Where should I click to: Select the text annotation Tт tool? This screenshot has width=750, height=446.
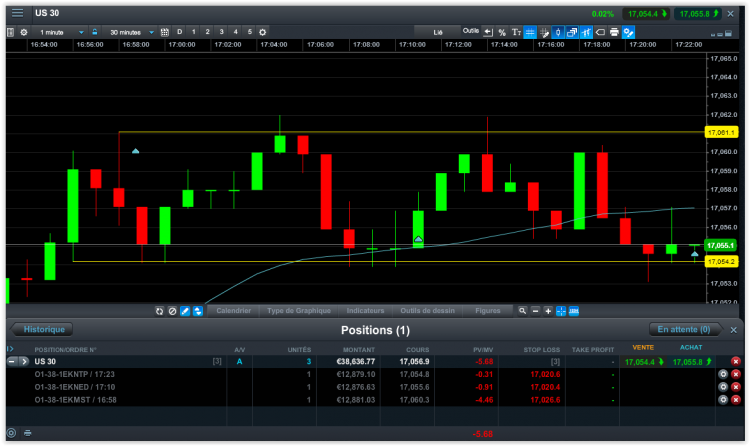click(x=516, y=32)
